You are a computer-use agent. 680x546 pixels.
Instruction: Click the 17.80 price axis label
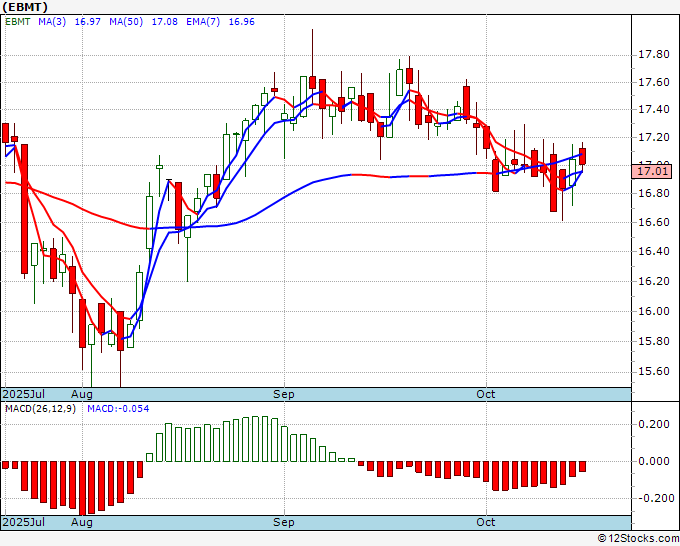coord(654,55)
